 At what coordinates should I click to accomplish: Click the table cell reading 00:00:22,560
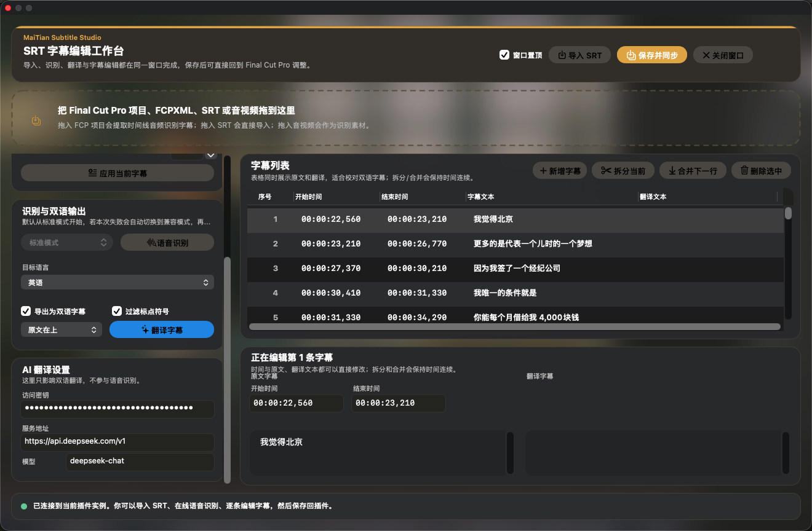(331, 219)
